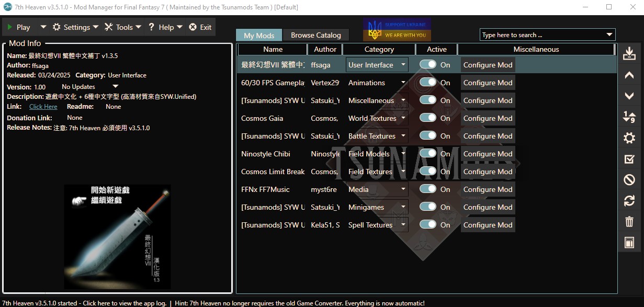Configure the 最終幻想VII mod
Image resolution: width=644 pixels, height=307 pixels.
point(488,65)
